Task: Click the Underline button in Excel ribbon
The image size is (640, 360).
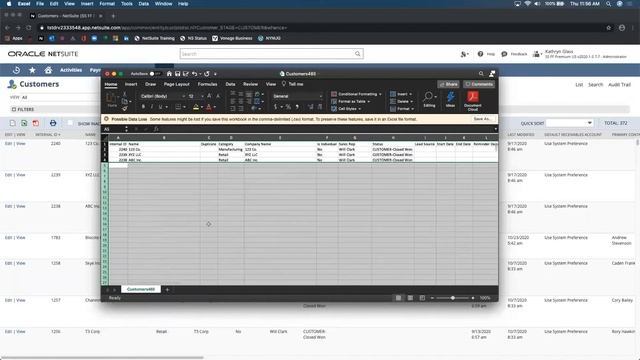Action: (x=160, y=107)
